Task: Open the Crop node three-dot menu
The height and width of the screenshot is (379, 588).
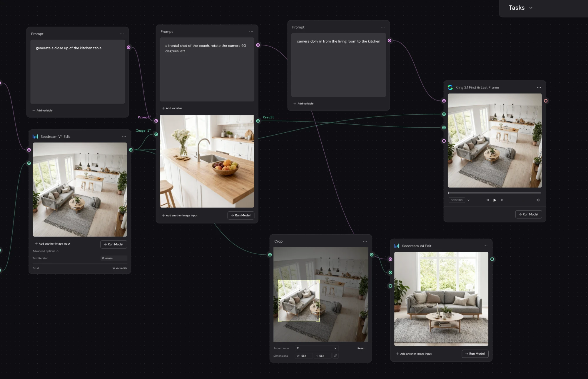Action: coord(365,241)
